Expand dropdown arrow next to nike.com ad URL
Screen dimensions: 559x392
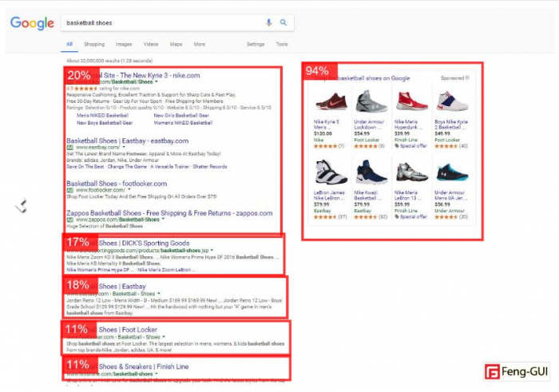point(157,82)
